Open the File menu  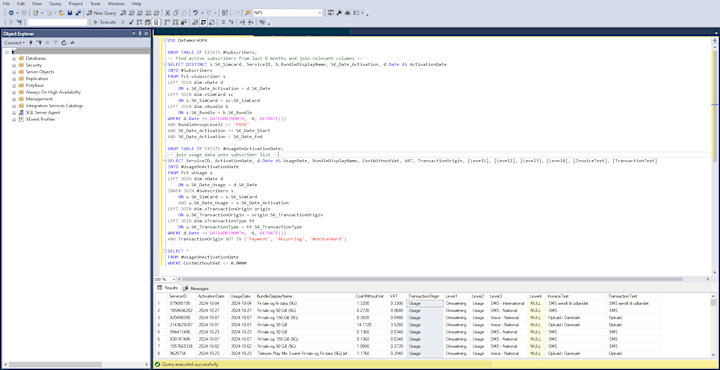point(6,3)
